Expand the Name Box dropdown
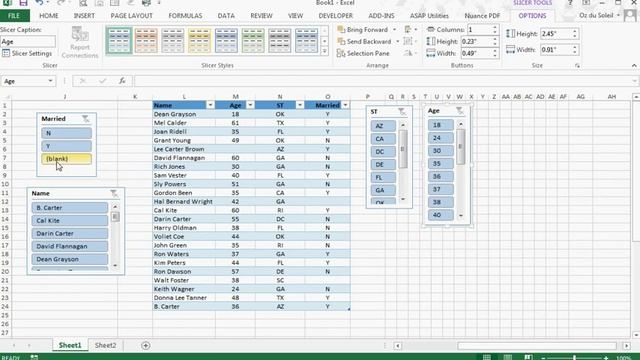640x360 pixels. point(50,81)
